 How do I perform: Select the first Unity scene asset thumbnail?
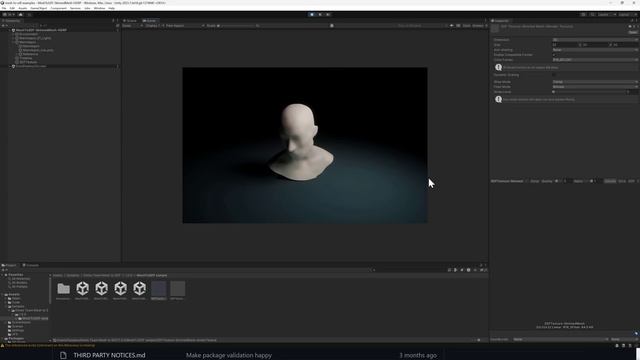pyautogui.click(x=82, y=289)
